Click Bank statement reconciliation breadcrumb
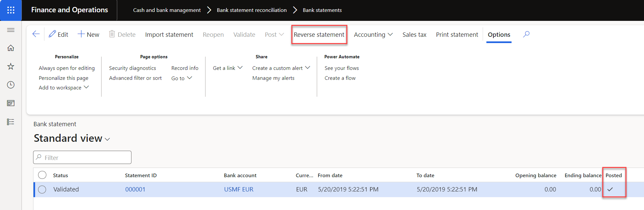The height and width of the screenshot is (210, 644). (252, 10)
